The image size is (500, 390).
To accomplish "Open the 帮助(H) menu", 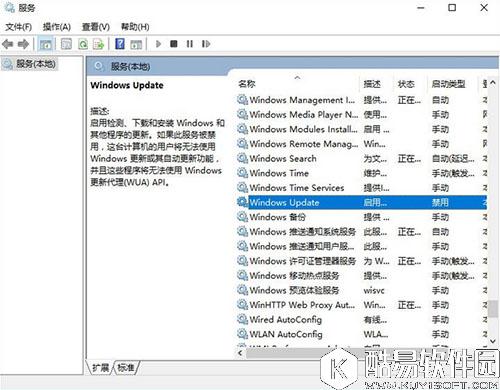I will pos(135,27).
